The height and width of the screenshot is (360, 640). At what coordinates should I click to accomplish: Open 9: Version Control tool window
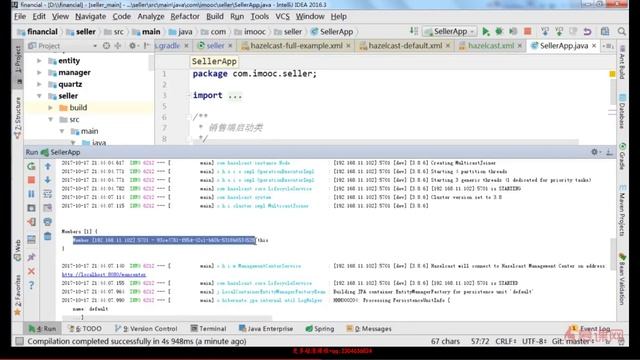146,329
